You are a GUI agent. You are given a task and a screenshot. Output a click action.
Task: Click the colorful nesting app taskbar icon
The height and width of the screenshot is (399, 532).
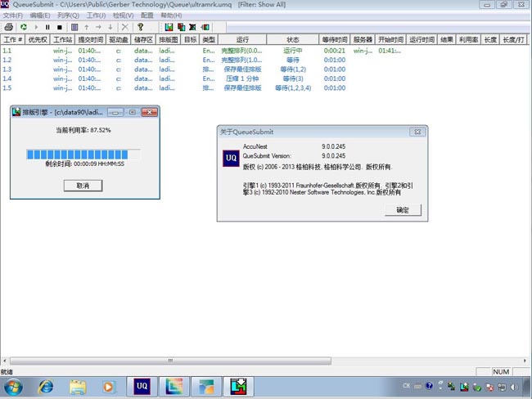pos(174,387)
